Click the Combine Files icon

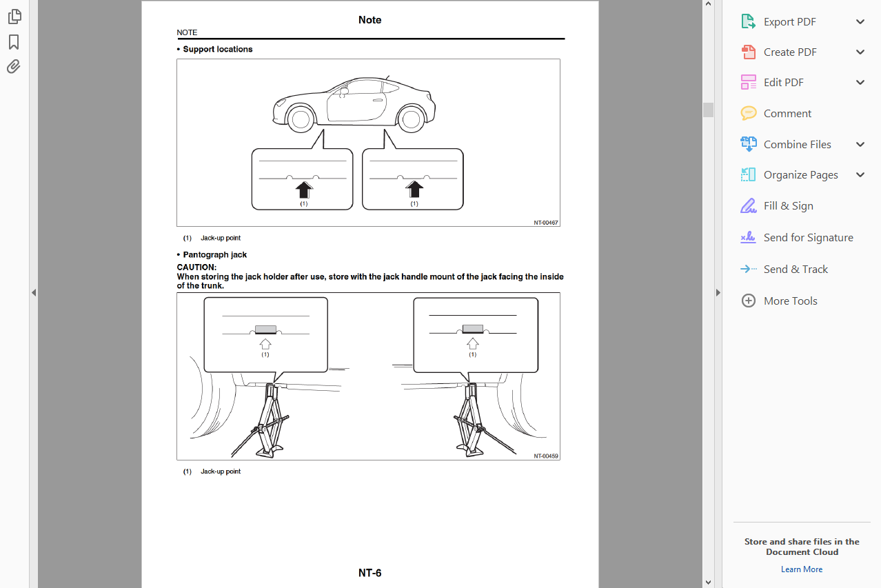tap(748, 144)
